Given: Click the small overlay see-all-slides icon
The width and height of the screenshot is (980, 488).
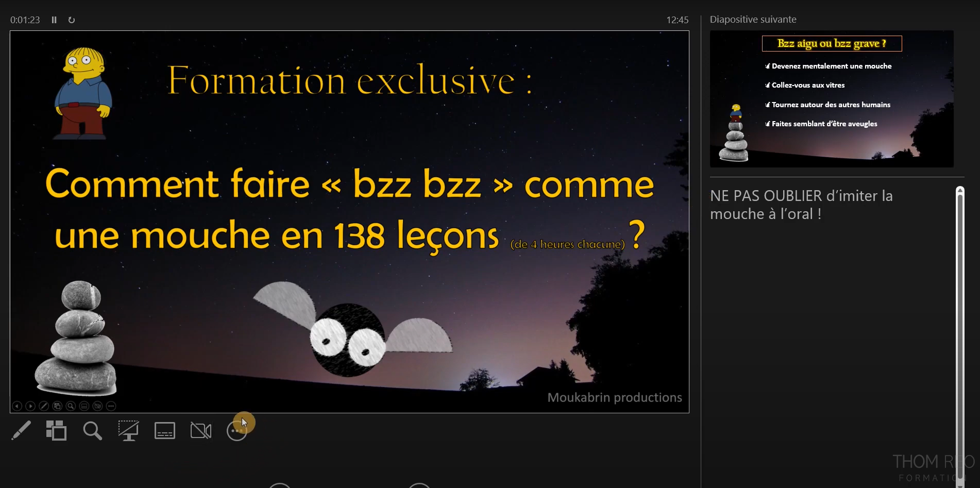Looking at the screenshot, I should (57, 406).
